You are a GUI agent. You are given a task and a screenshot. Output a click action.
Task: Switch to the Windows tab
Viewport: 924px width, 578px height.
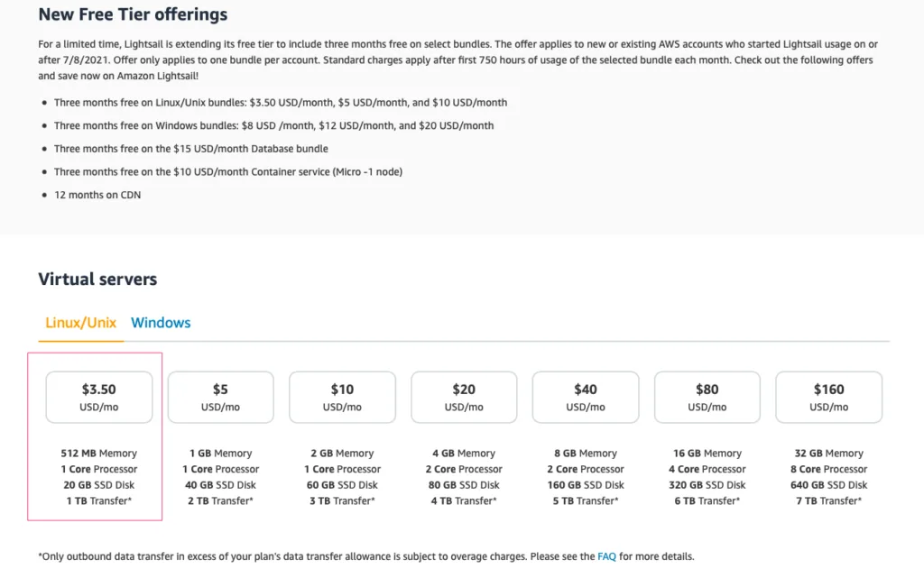161,323
